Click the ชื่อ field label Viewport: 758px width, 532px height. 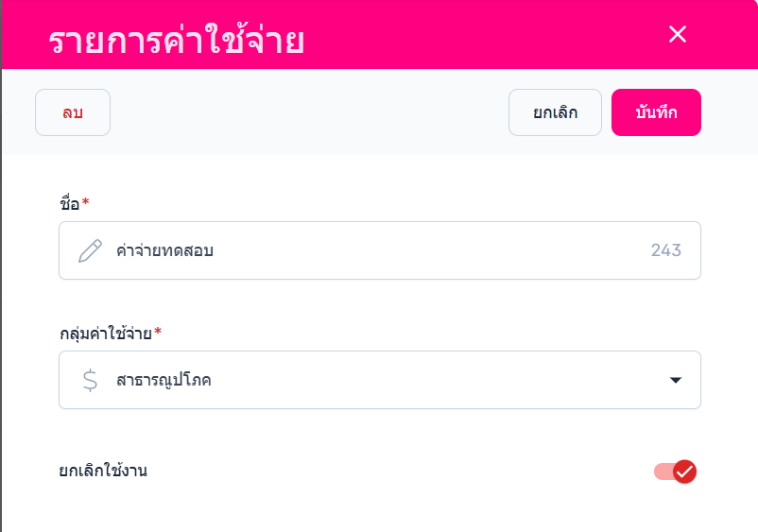tap(69, 203)
